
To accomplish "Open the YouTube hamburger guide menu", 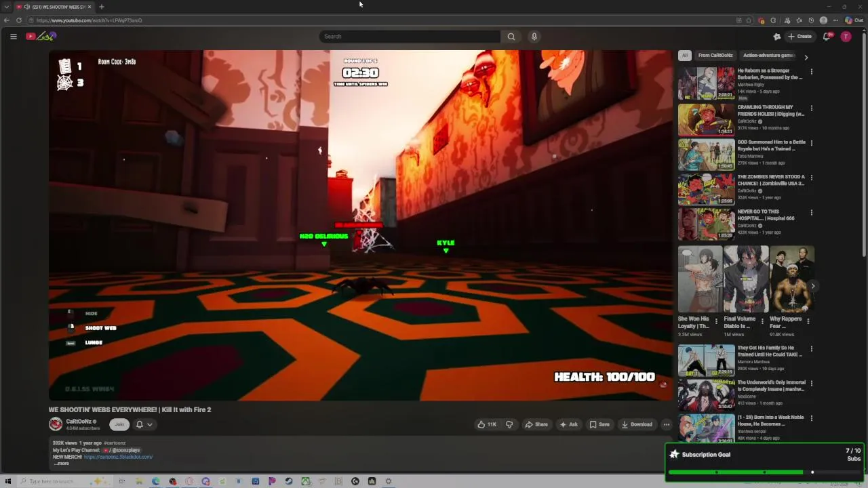I will click(x=13, y=37).
